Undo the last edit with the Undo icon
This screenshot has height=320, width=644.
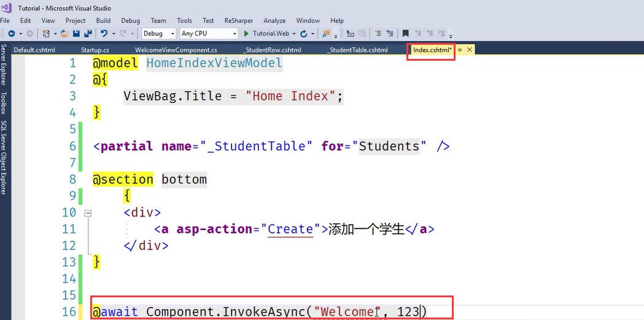[x=104, y=34]
